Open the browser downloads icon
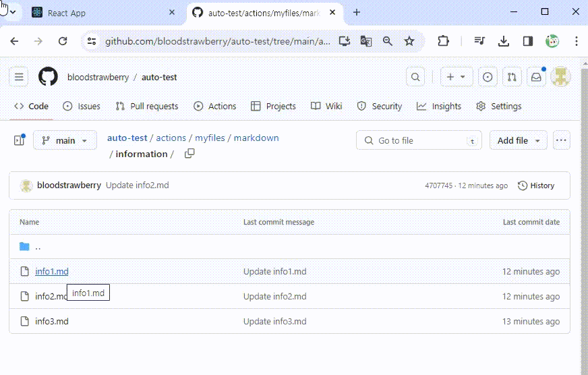588x375 pixels. 503,41
